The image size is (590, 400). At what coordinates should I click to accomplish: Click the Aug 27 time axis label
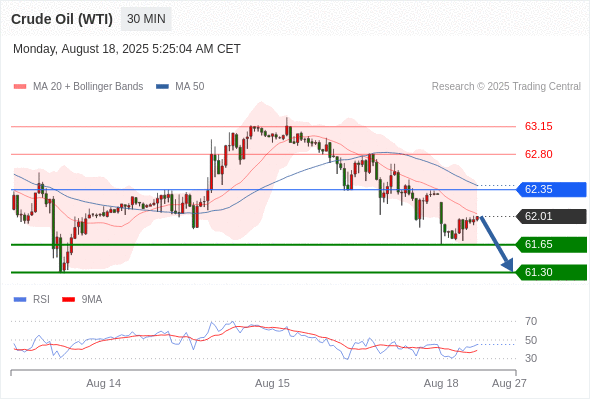tap(509, 383)
